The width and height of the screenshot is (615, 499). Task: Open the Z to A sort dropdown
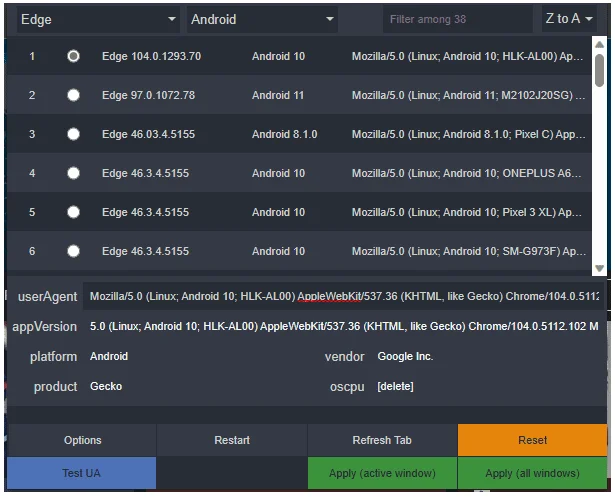[x=569, y=18]
